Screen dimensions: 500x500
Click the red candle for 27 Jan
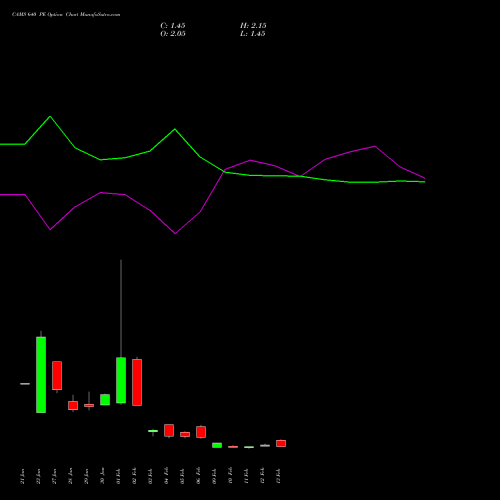pyautogui.click(x=57, y=375)
